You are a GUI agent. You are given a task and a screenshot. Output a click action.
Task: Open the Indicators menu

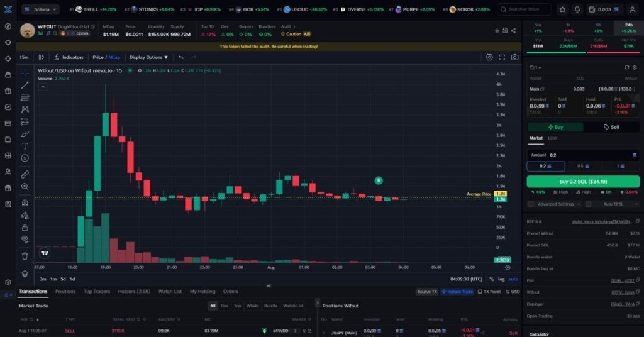click(69, 57)
